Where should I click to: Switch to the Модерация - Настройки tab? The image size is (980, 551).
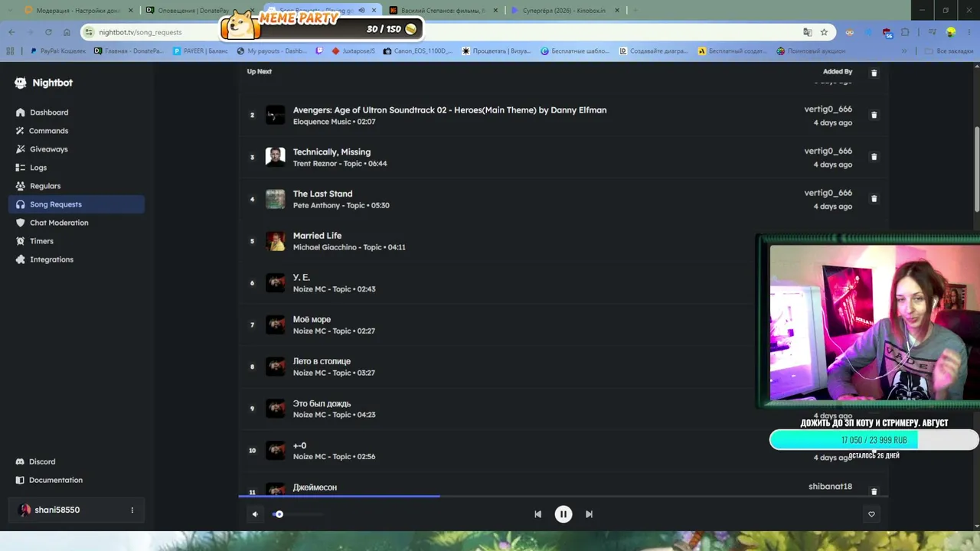(73, 11)
